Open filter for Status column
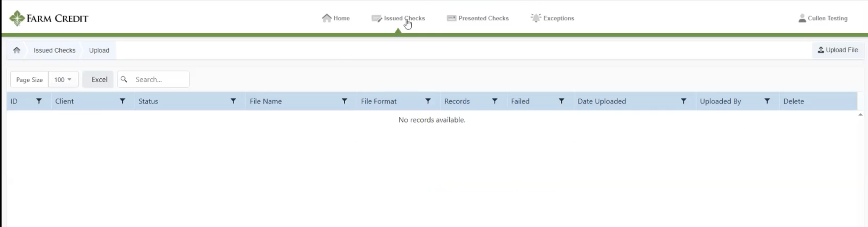 coord(233,101)
